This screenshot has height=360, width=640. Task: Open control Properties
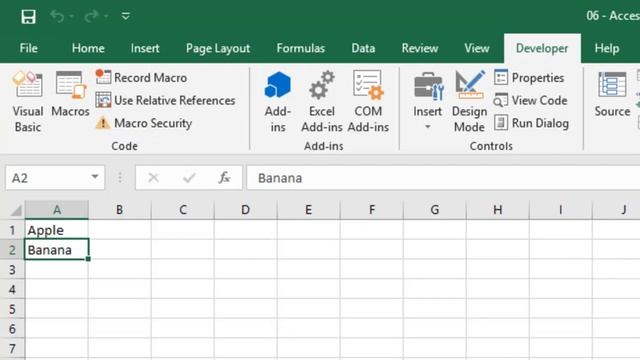(529, 77)
